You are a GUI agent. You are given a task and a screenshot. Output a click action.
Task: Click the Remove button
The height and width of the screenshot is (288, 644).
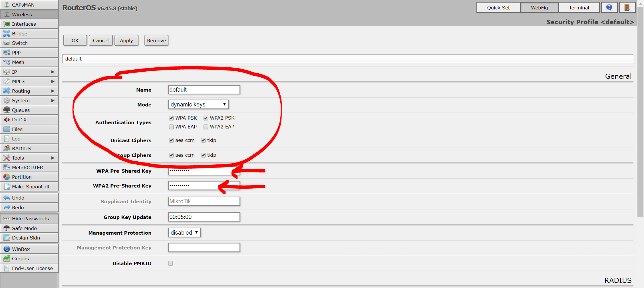pos(156,41)
